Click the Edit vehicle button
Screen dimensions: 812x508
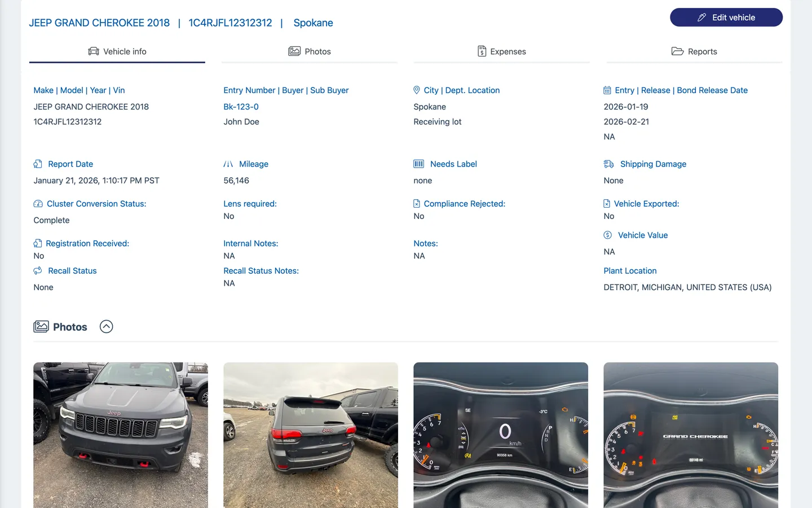[726, 17]
